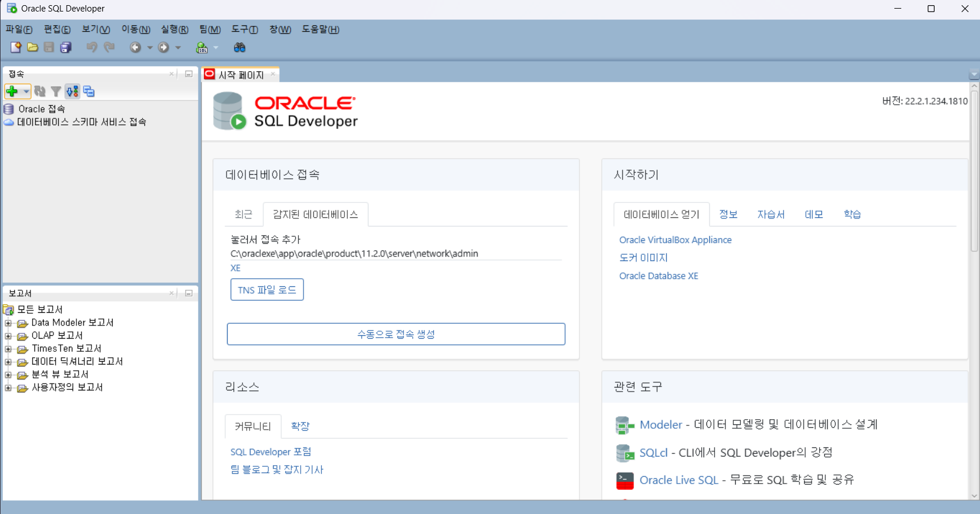Open a file with the folder icon
Screen dimensions: 980x514
click(x=33, y=47)
